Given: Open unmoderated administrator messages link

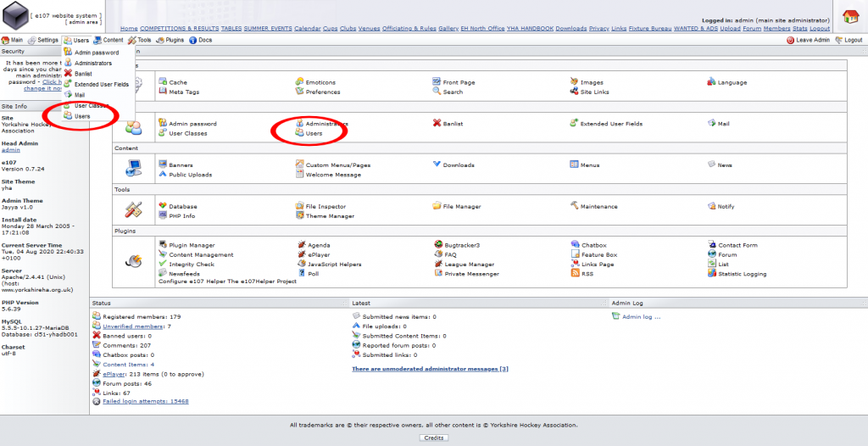Looking at the screenshot, I should [x=430, y=369].
